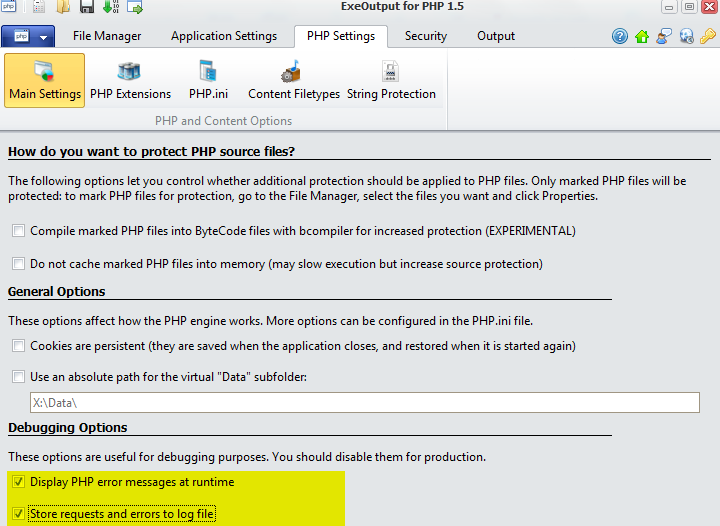Image resolution: width=720 pixels, height=526 pixels.
Task: Open String Protection settings
Action: [x=391, y=80]
